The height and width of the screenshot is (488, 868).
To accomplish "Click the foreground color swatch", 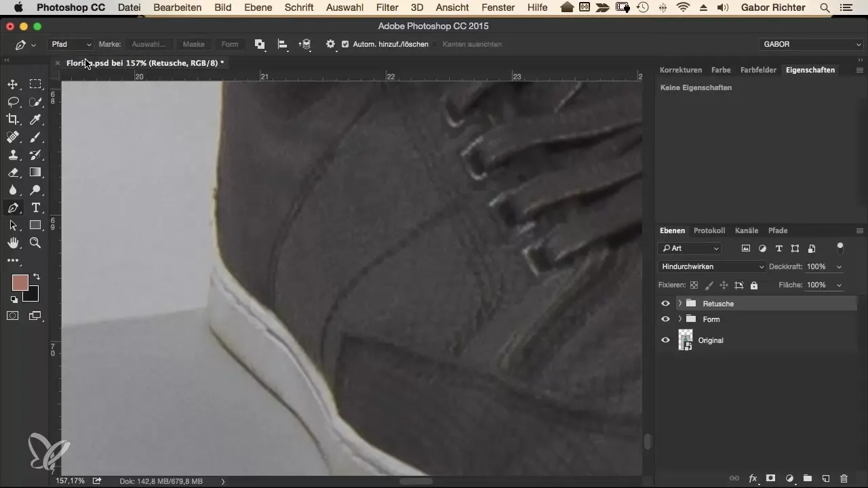I will (x=20, y=283).
